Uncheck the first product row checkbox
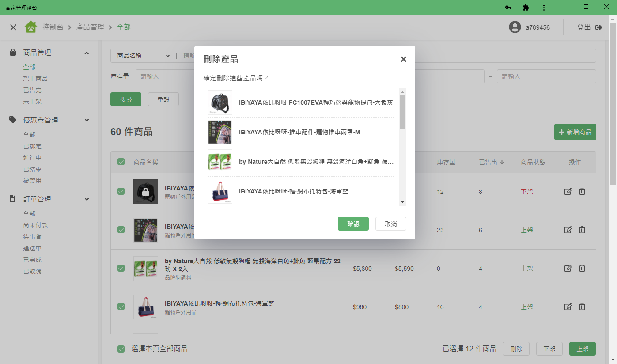This screenshot has width=617, height=364. pos(121,191)
